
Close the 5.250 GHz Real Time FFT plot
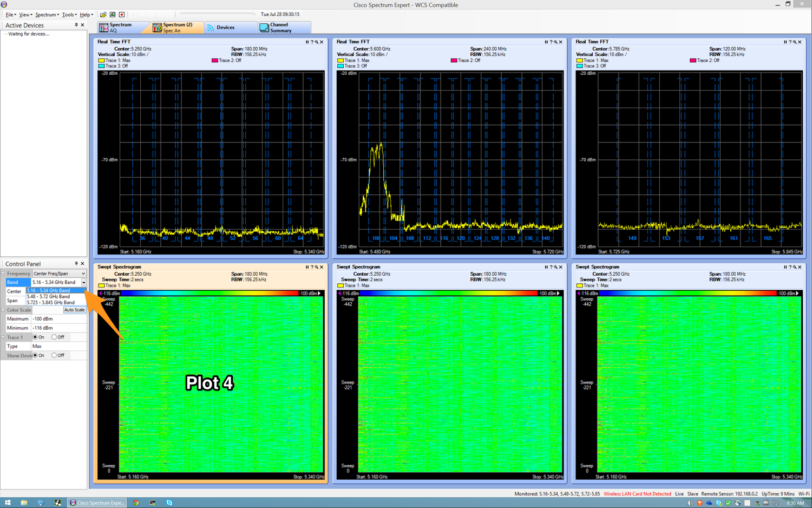(x=322, y=42)
